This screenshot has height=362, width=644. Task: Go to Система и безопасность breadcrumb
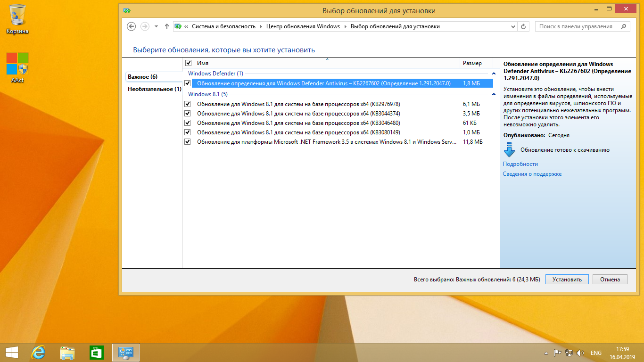(223, 26)
